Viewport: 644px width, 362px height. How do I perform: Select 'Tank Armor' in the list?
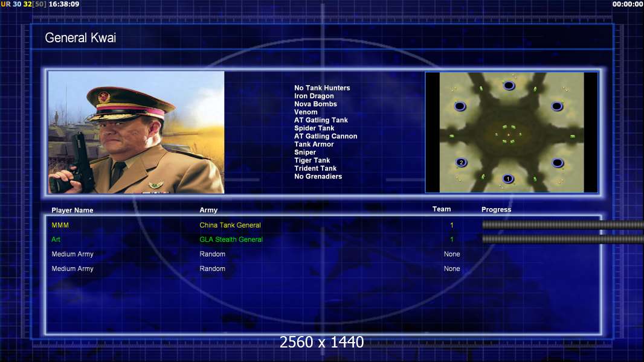point(314,144)
